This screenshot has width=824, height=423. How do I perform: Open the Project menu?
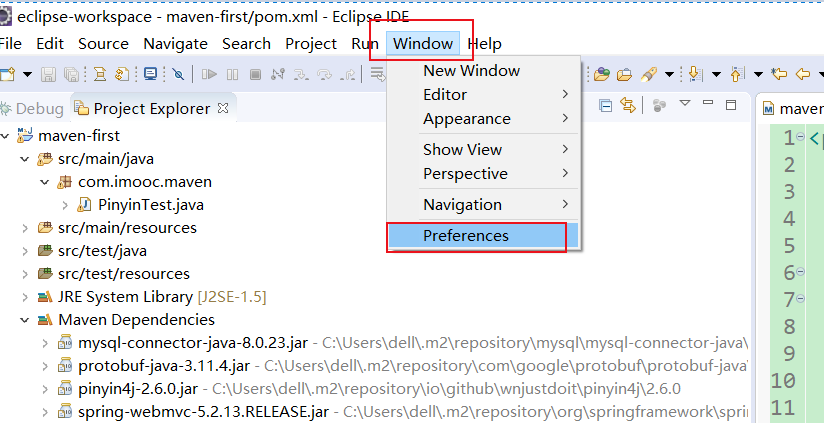tap(311, 44)
